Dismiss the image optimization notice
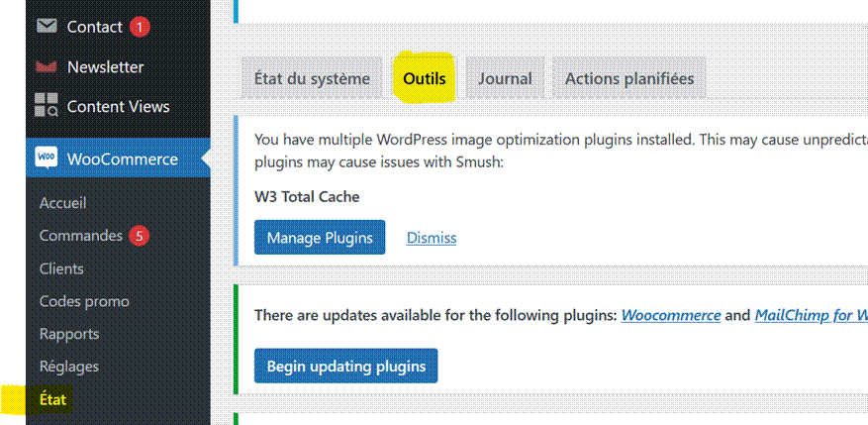 pos(432,239)
